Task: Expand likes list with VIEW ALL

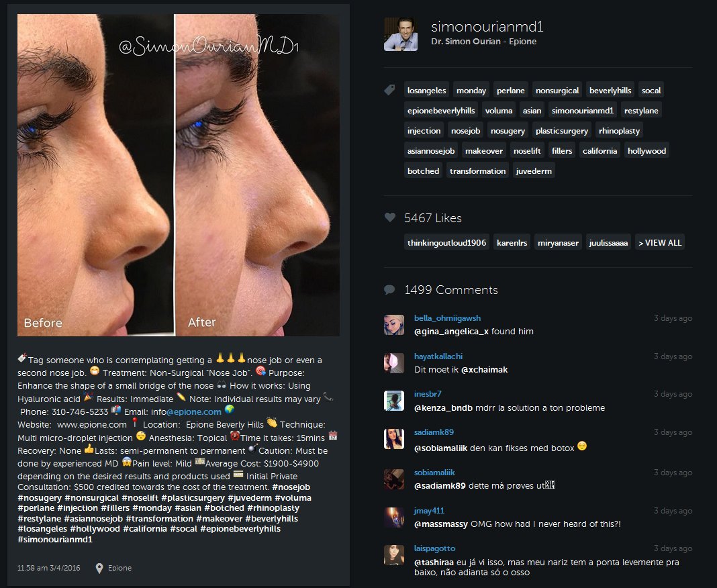Action: coord(660,243)
